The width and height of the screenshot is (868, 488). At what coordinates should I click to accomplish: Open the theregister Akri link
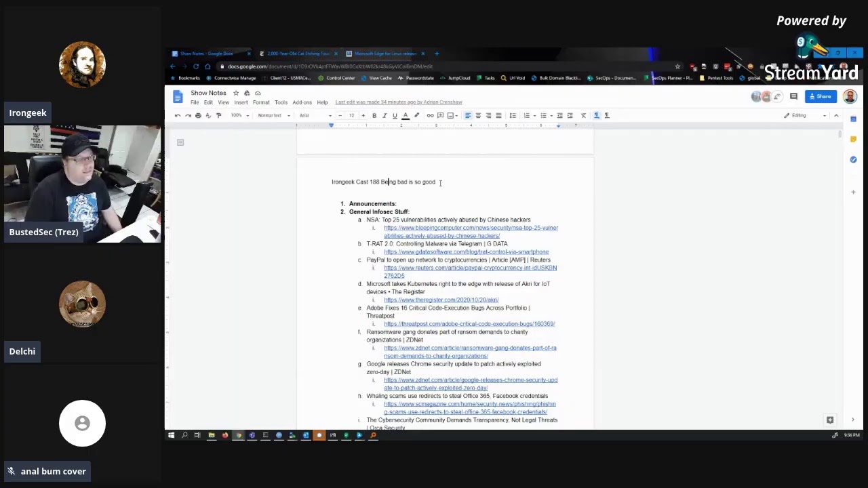click(x=441, y=300)
